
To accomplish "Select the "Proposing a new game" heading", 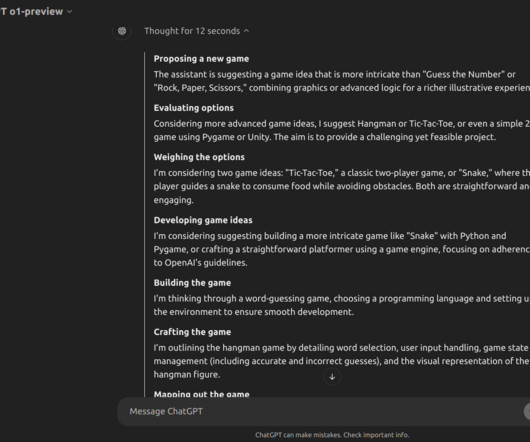I will (x=201, y=59).
